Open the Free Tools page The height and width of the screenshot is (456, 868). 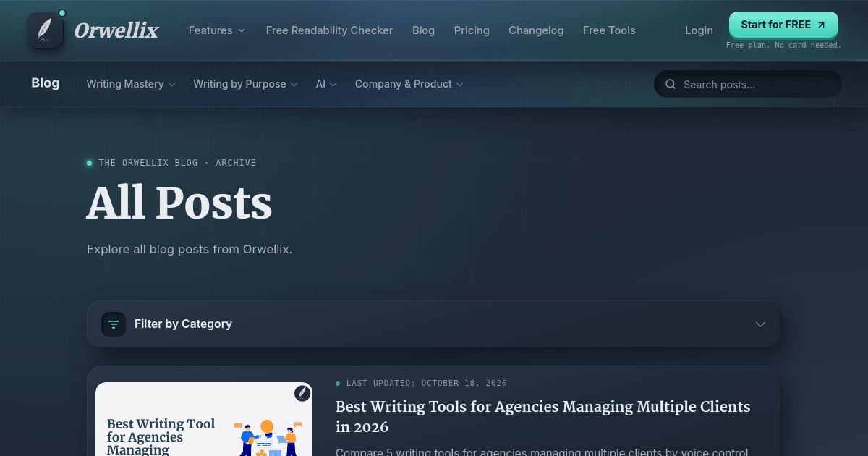coord(609,30)
